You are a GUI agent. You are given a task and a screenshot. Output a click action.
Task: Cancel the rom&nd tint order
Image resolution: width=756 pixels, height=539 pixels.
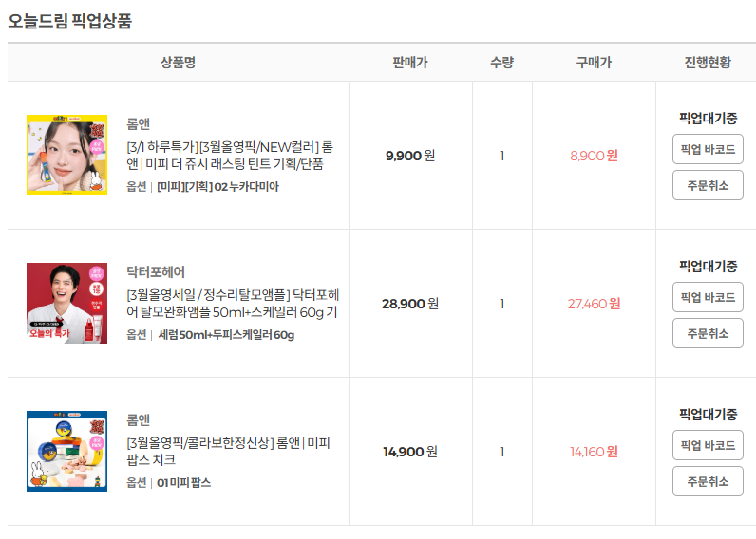708,185
